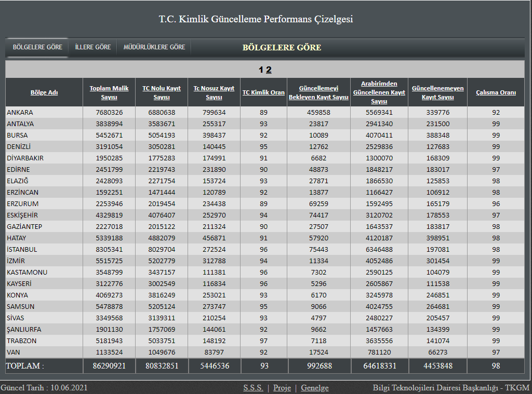Image resolution: width=532 pixels, height=394 pixels.
Task: Sort by Güncellenemeyen Kayıt Sayısı header
Action: click(x=437, y=92)
